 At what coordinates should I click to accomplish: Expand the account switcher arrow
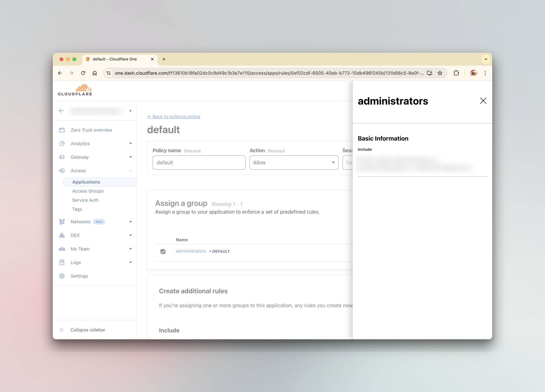131,111
